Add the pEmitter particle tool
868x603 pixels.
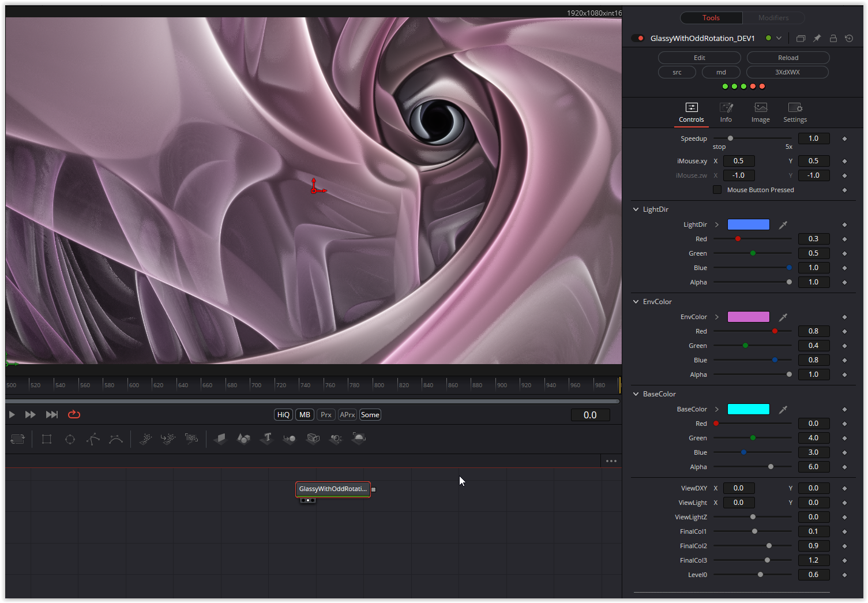pos(145,439)
